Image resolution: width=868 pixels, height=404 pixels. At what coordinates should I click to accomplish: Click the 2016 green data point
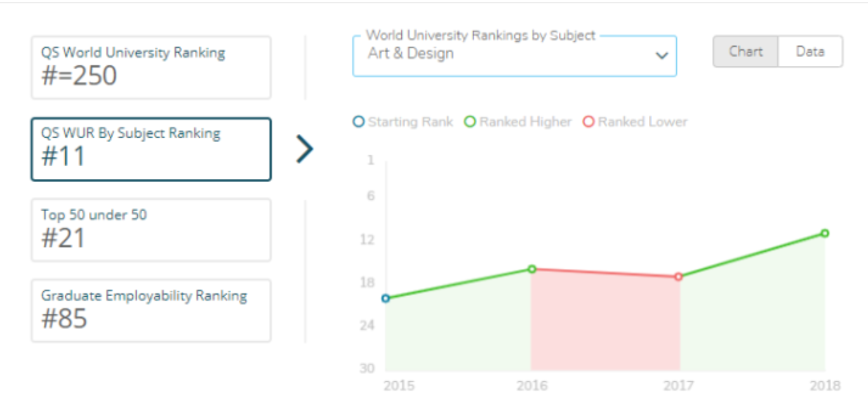tap(532, 269)
